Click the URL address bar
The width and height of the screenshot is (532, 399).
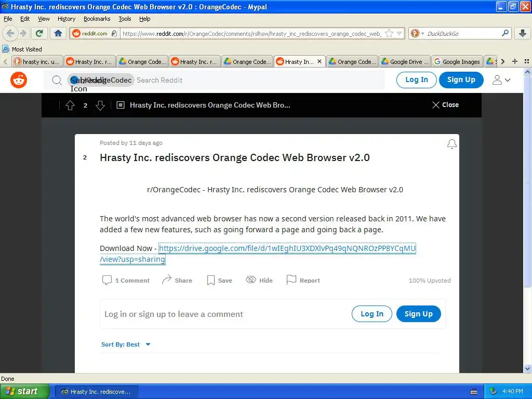click(251, 33)
